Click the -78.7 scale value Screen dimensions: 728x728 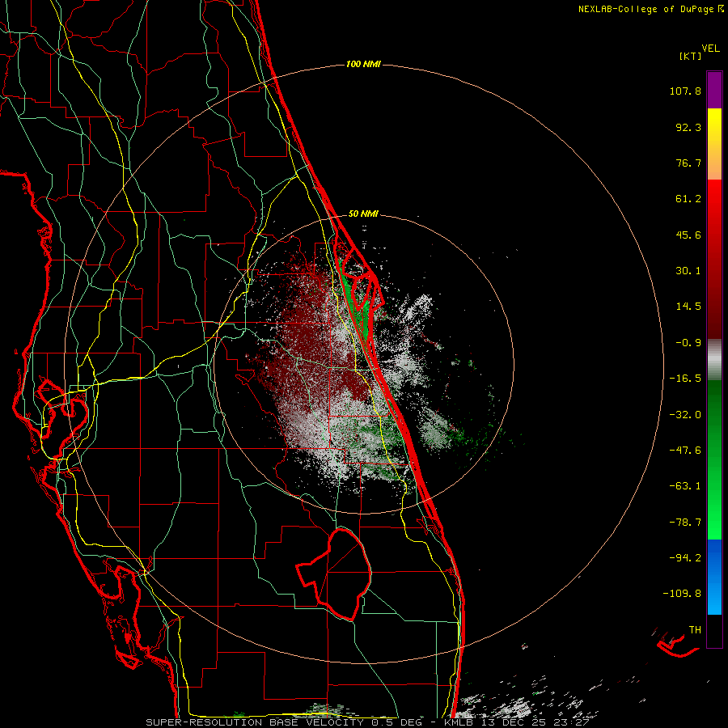click(x=685, y=523)
